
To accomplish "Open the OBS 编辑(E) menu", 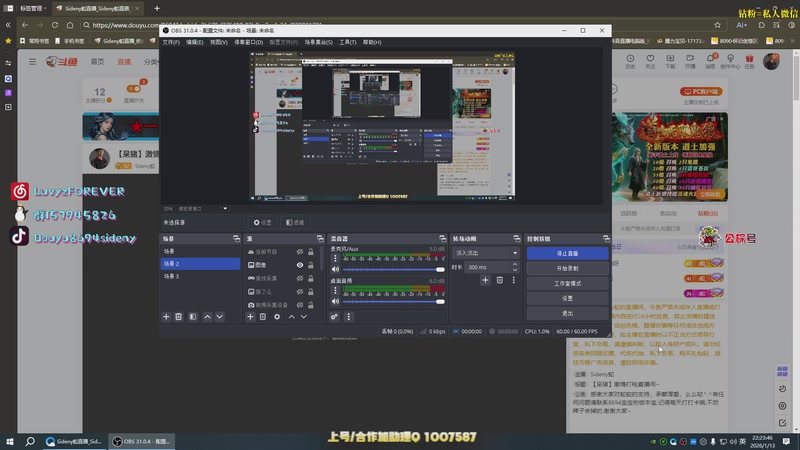I will [194, 42].
